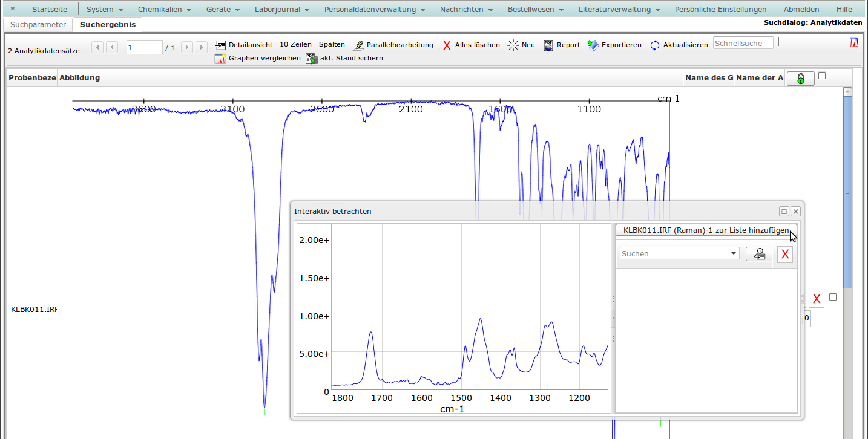Screen dimensions: 868x439
Task: Click into the Schnellsuche field
Action: point(743,43)
